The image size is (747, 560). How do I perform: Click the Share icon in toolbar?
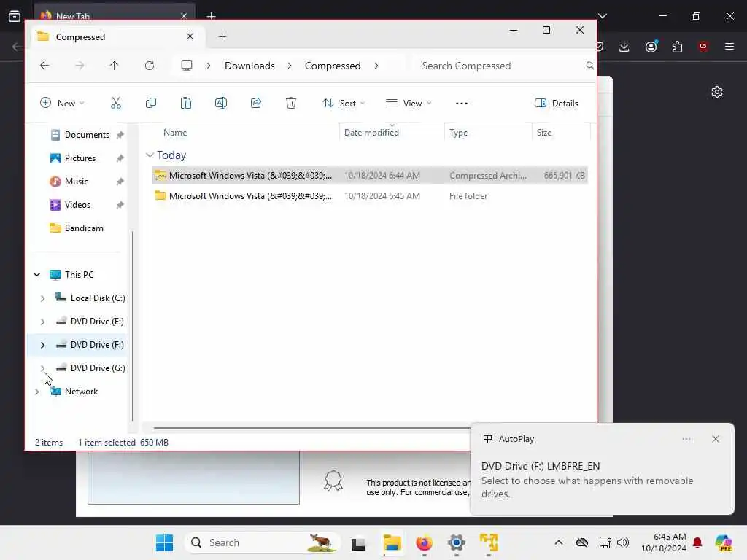pos(256,103)
